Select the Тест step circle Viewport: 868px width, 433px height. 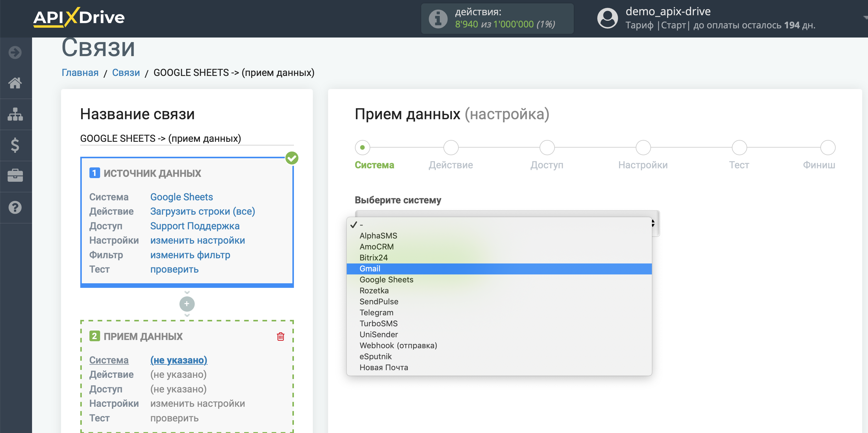(739, 148)
